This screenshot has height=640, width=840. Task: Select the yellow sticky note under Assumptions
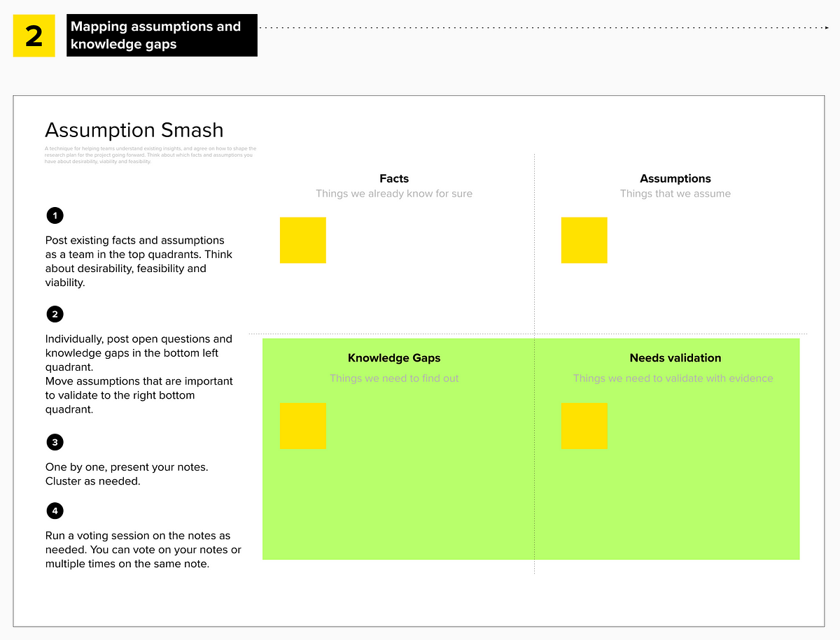tap(584, 240)
